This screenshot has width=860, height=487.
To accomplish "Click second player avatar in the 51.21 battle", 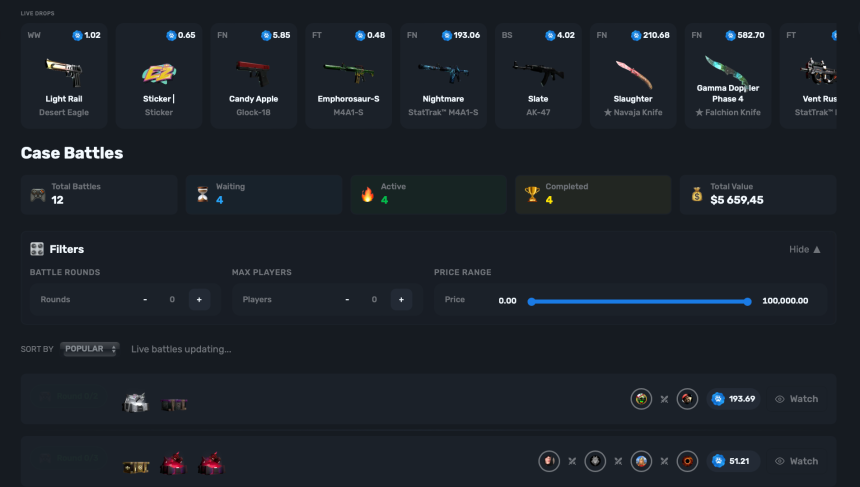I will 595,461.
